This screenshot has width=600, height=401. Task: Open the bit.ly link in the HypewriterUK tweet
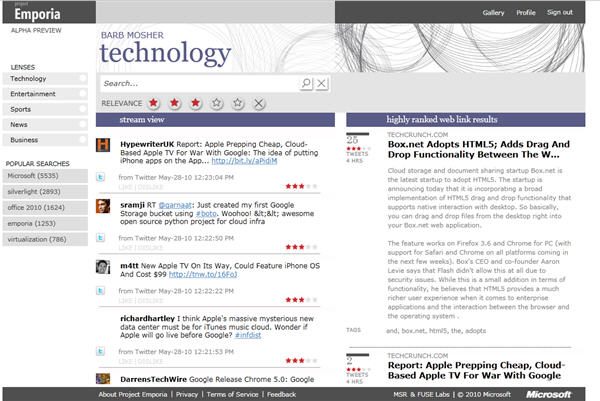tap(244, 161)
